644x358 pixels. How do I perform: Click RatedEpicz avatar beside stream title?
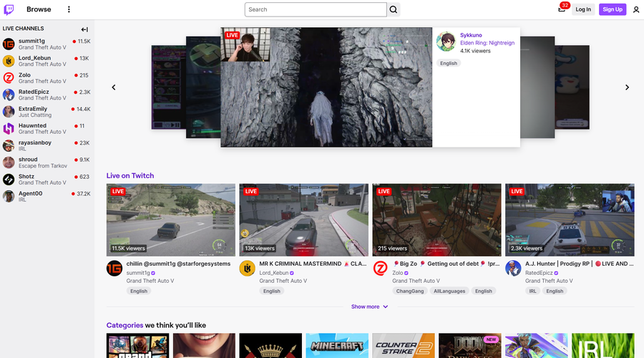[513, 268]
